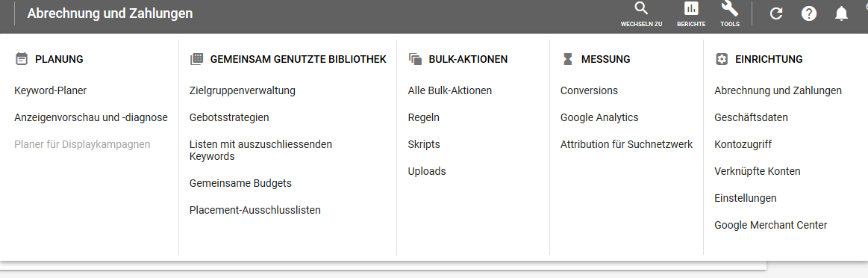Viewport: 868px width, 278px height.
Task: Select Kontozugriff under Einrichtung
Action: pyautogui.click(x=743, y=144)
